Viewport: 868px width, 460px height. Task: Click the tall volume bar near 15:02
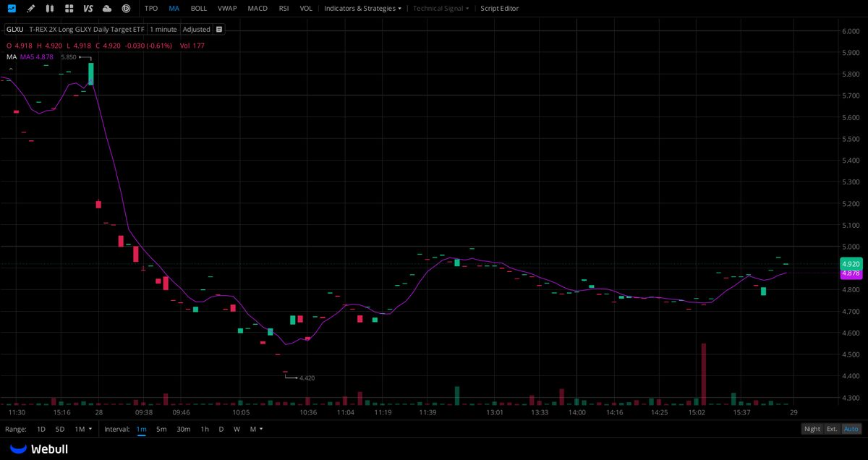[703, 374]
